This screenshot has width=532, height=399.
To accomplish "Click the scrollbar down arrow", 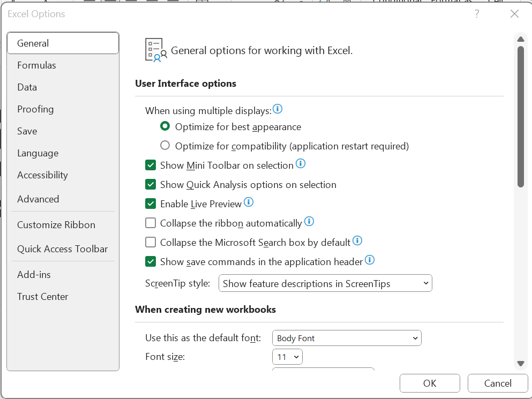I will [x=520, y=363].
